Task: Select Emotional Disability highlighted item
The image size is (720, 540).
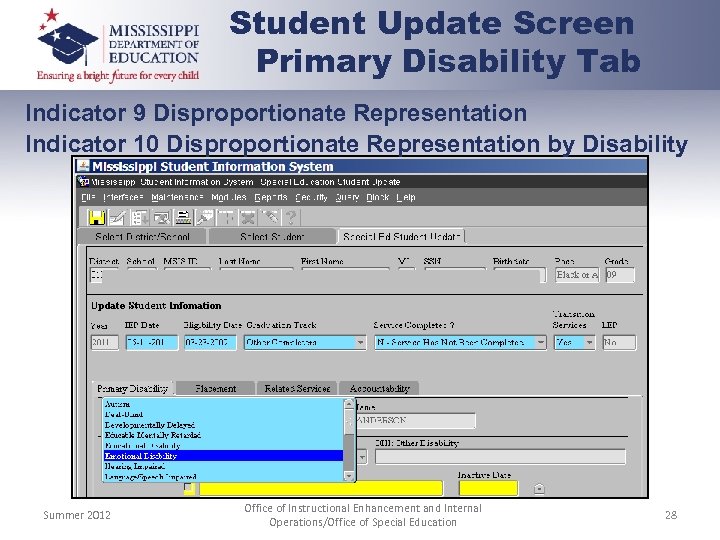Action: pos(223,456)
